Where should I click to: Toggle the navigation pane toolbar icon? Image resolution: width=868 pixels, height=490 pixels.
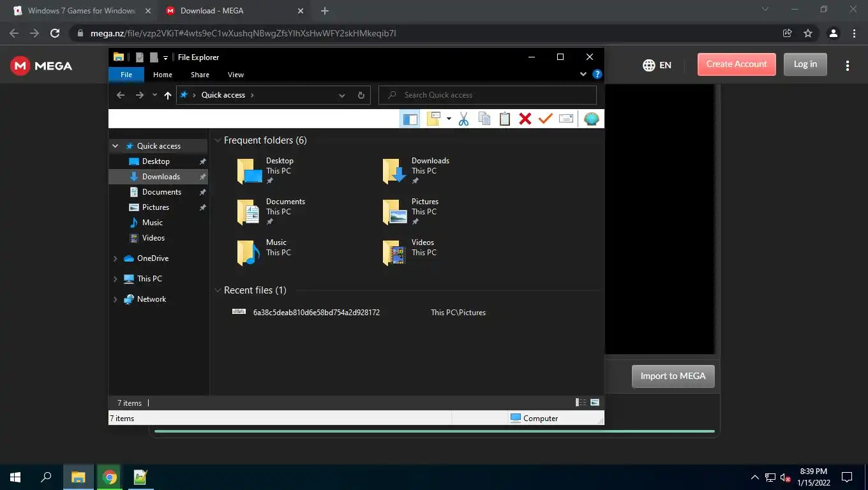[x=410, y=119]
